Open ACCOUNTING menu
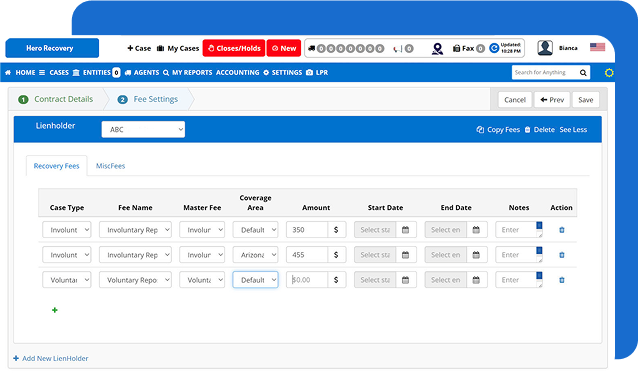638x376 pixels. click(x=238, y=72)
